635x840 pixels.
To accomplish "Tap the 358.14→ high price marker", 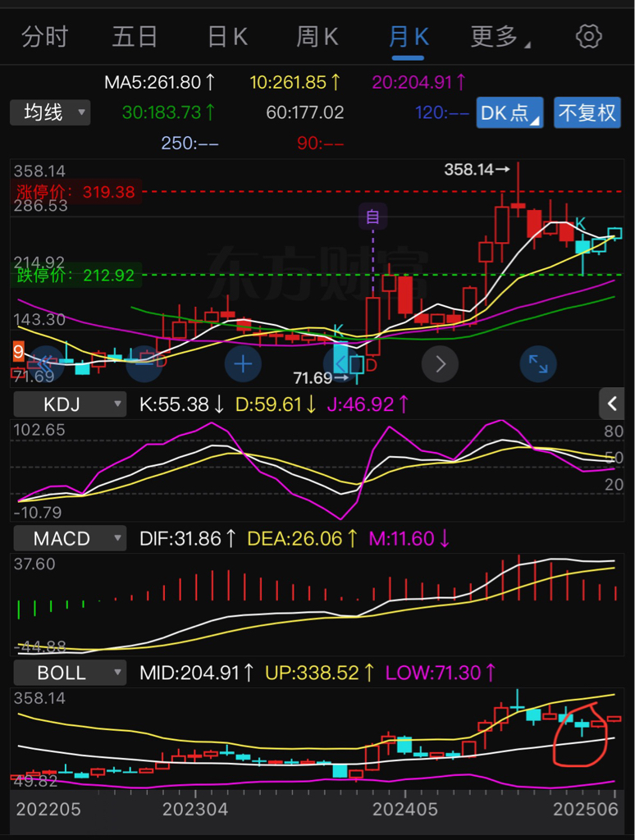I will (477, 170).
